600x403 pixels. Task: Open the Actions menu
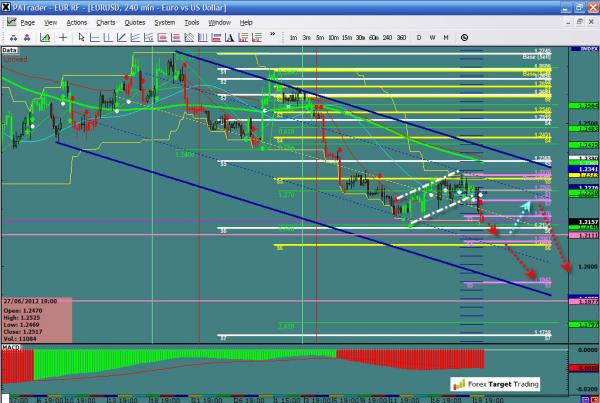76,21
